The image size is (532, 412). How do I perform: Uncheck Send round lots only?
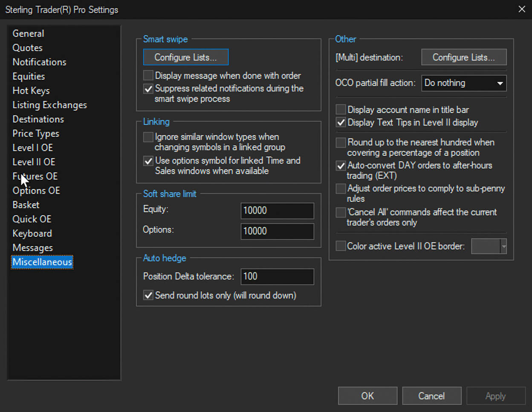(x=148, y=295)
